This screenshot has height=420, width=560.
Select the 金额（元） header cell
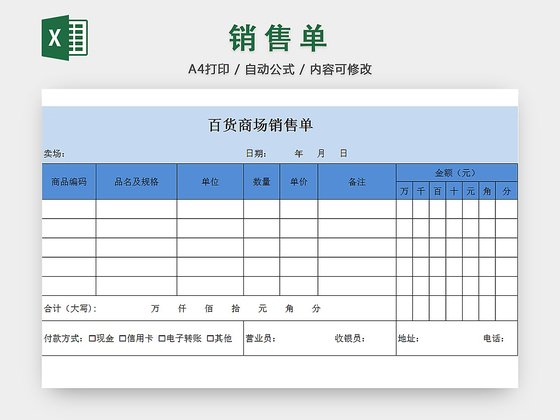pos(457,173)
